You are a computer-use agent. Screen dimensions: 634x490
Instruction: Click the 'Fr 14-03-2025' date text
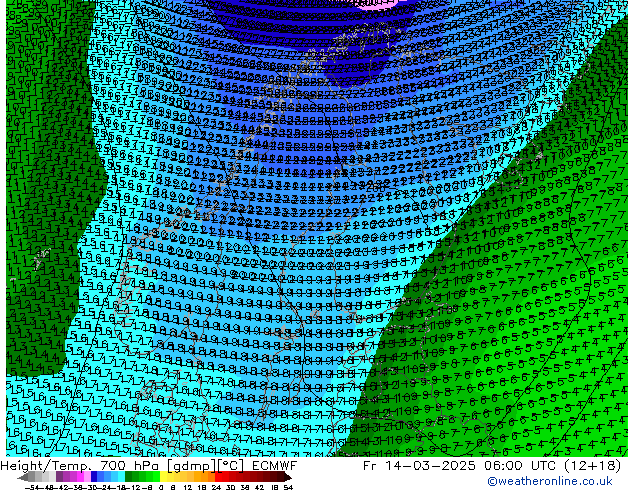(x=419, y=466)
